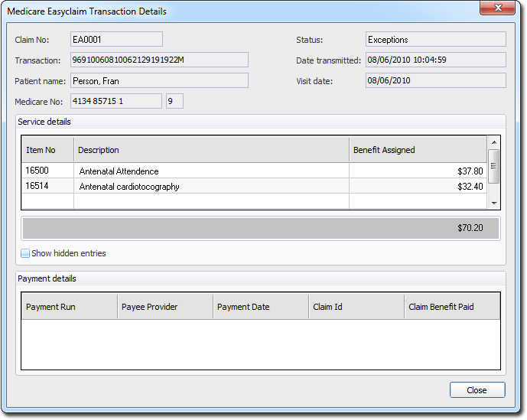Select the Date transmitted field
Image resolution: width=527 pixels, height=420 pixels.
[434, 60]
